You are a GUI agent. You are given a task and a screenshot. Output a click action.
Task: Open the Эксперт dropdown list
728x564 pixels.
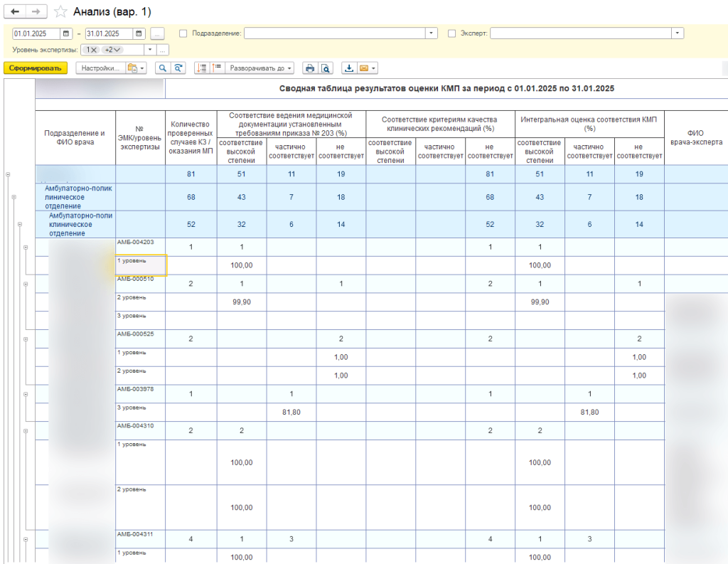(x=678, y=33)
